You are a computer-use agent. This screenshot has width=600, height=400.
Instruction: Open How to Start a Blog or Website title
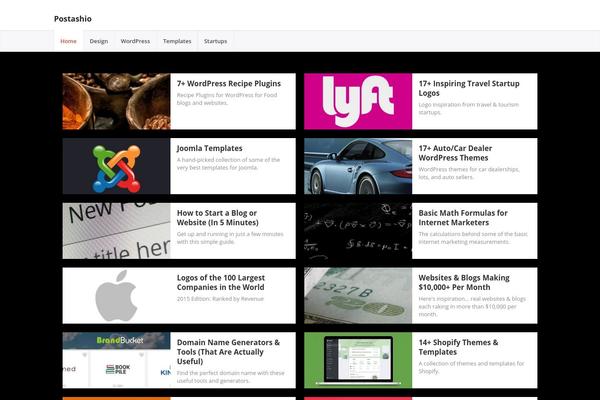click(x=218, y=217)
